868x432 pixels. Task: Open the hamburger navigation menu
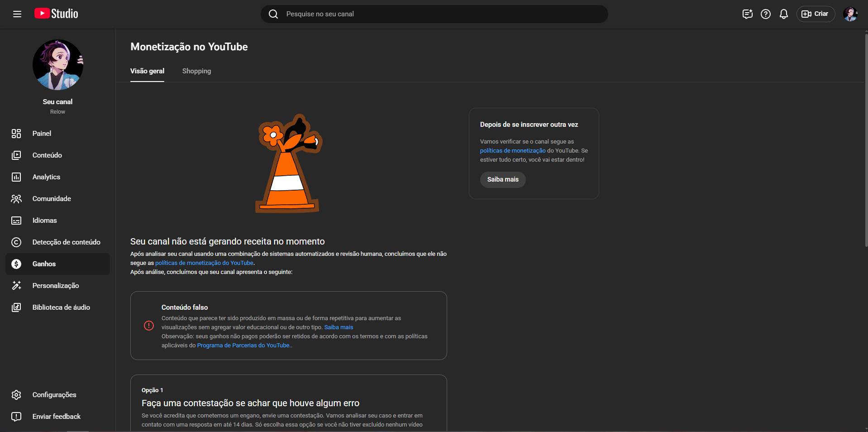pyautogui.click(x=17, y=14)
